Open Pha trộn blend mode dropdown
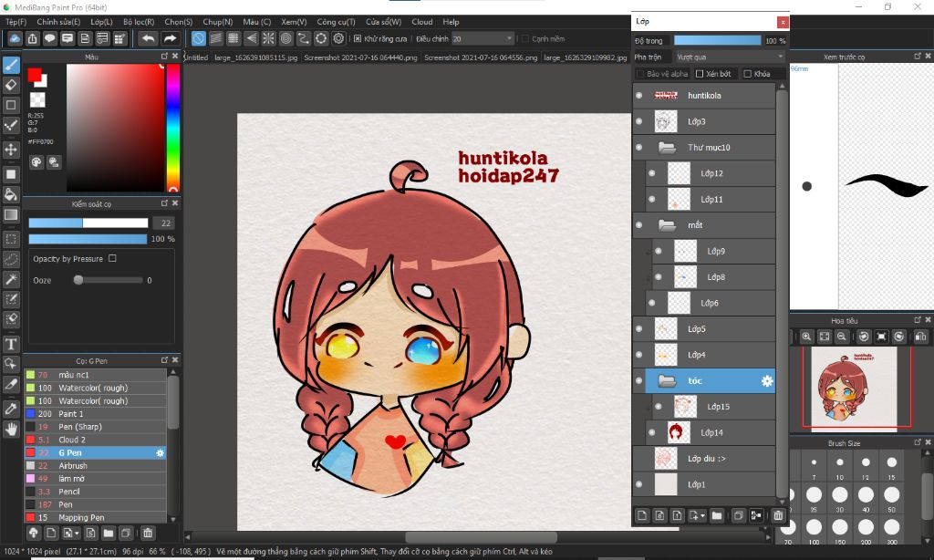Image resolution: width=934 pixels, height=560 pixels. [730, 57]
